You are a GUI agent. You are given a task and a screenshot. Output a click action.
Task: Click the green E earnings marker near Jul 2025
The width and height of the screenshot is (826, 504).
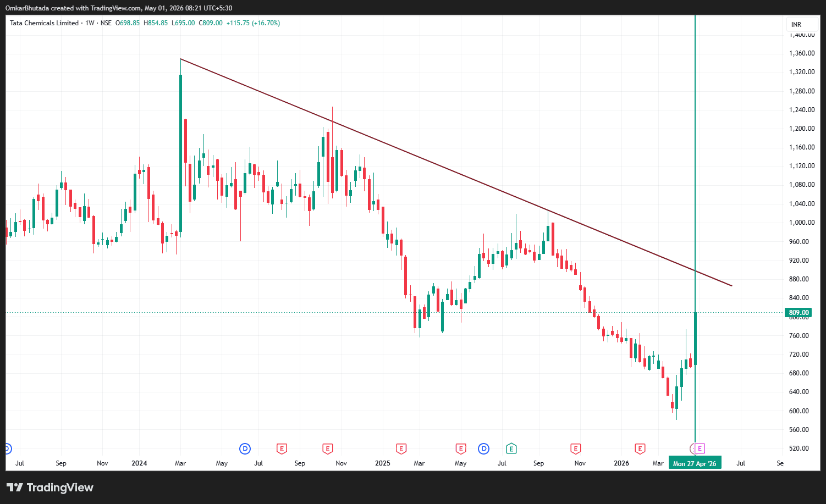click(511, 449)
